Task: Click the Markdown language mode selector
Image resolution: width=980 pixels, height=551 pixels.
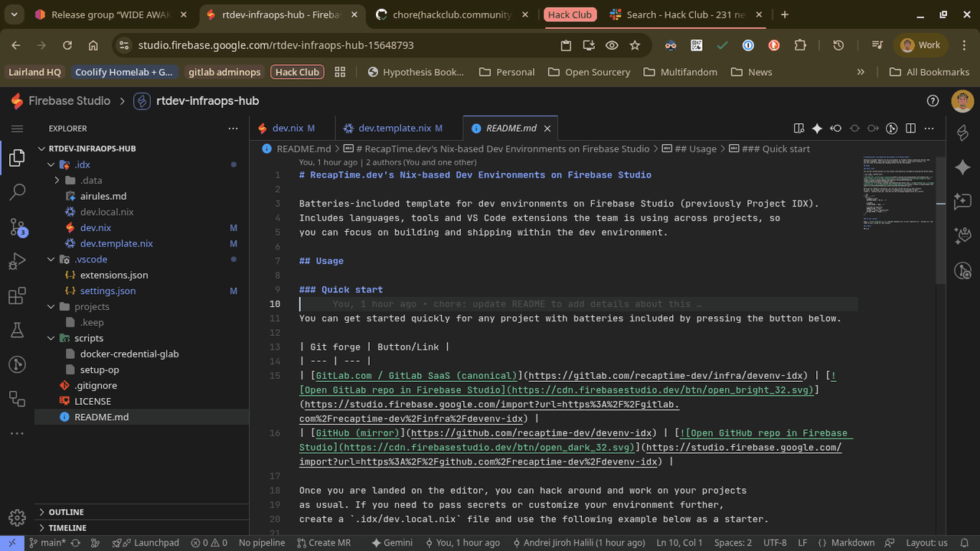Action: (x=852, y=543)
